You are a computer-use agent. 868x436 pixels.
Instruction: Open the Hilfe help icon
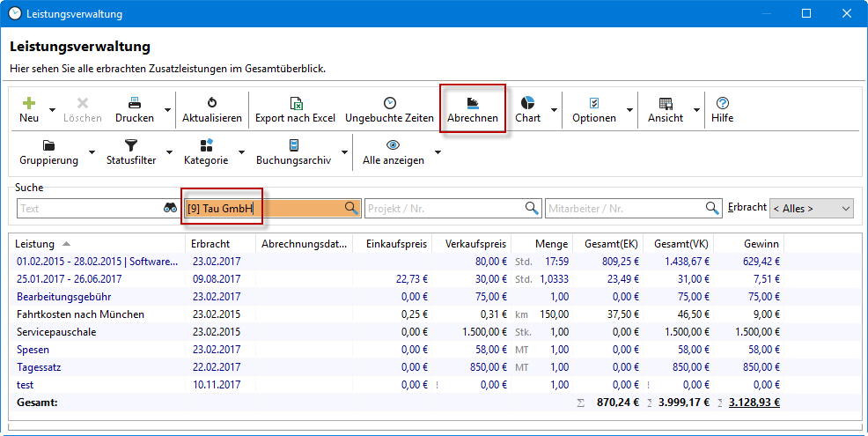722,102
